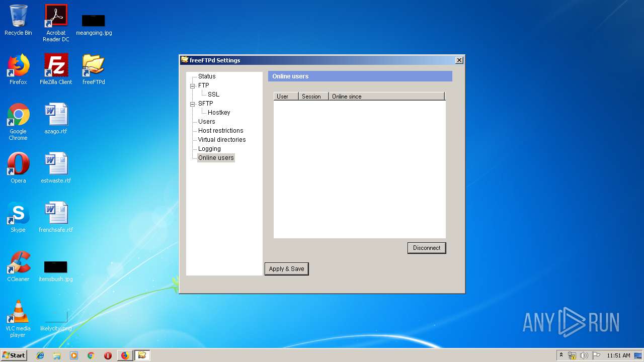
Task: Open the freeFTPd desktop shortcut
Action: 94,69
